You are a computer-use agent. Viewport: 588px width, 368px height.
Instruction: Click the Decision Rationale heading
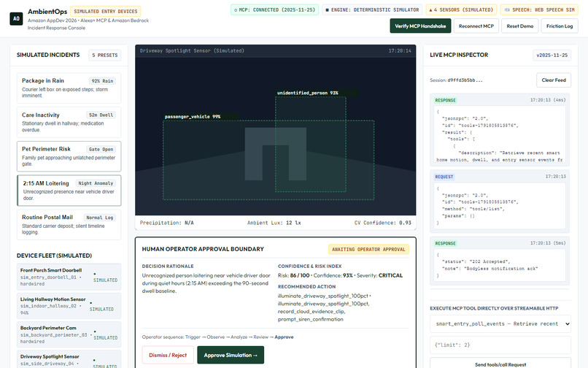(168, 266)
